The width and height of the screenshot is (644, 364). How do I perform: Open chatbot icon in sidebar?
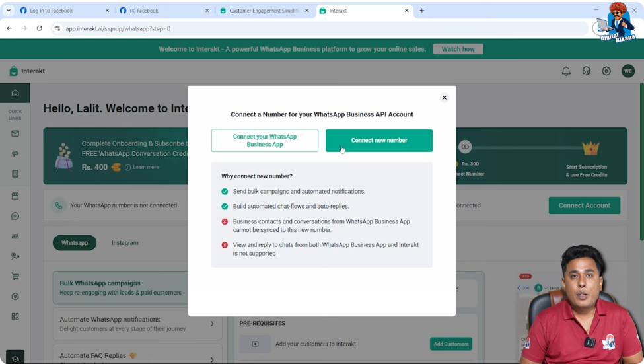15,237
